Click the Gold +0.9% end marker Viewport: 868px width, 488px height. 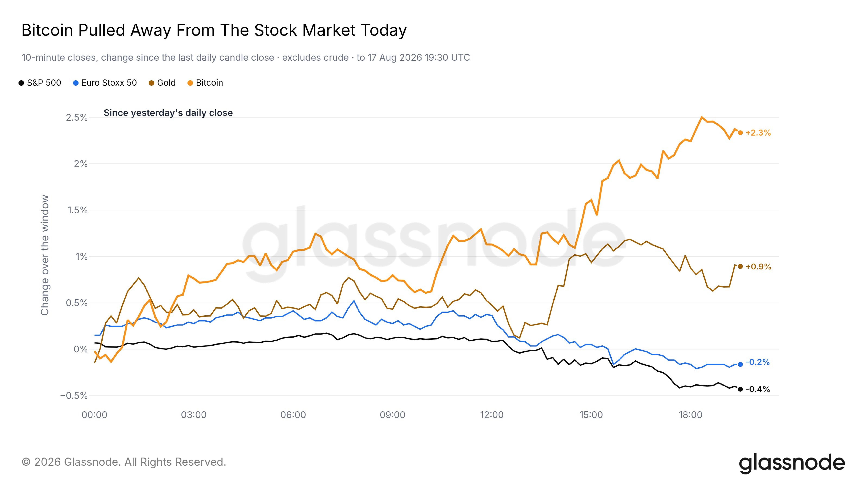tap(740, 266)
